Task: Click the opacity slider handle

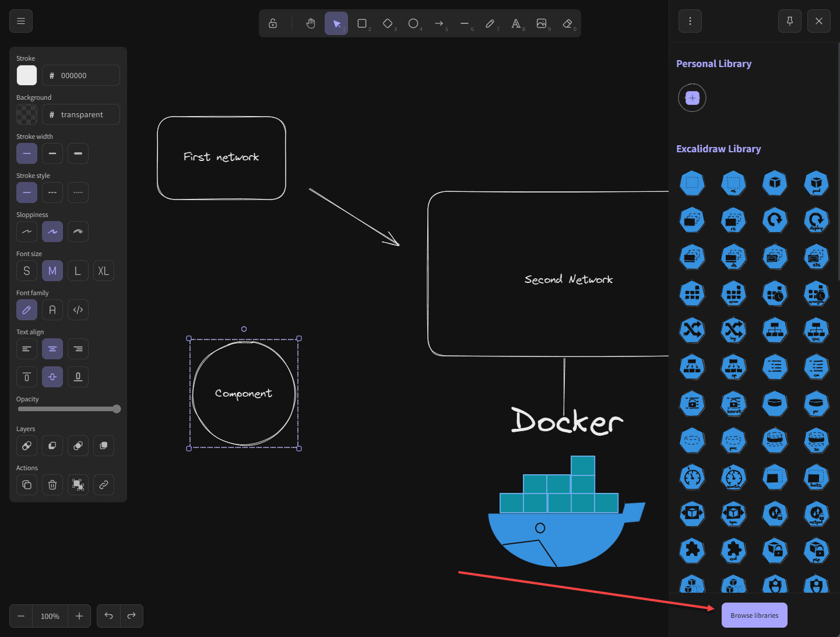Action: coord(117,409)
